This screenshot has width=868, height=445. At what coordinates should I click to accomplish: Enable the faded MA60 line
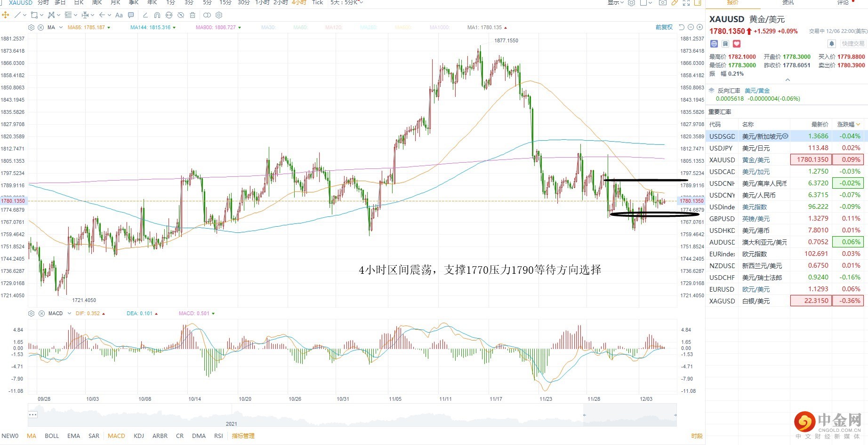click(x=300, y=27)
